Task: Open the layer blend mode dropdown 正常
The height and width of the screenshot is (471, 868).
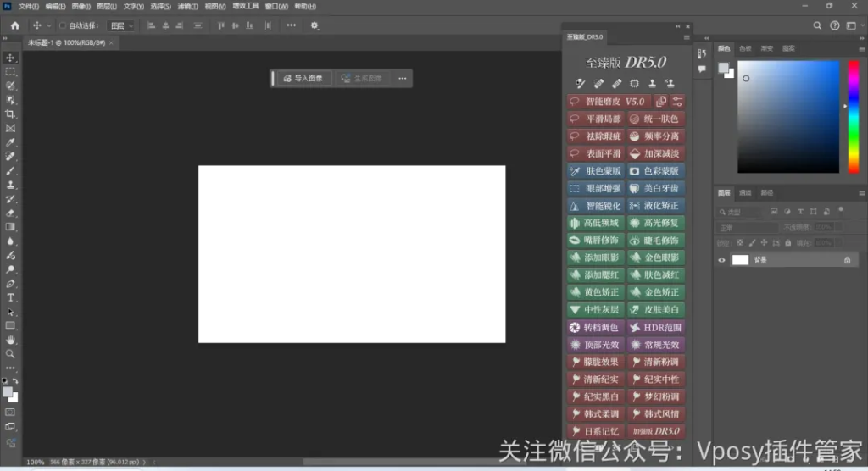Action: click(748, 228)
